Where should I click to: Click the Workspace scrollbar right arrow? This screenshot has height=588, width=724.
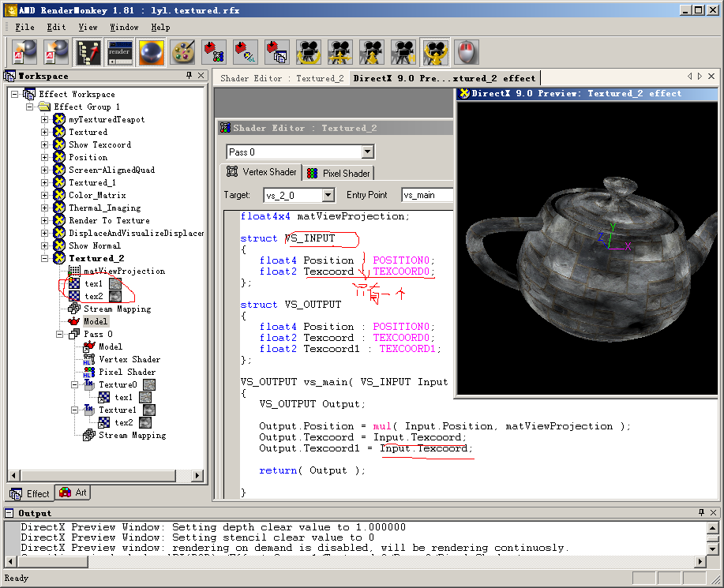tap(197, 475)
